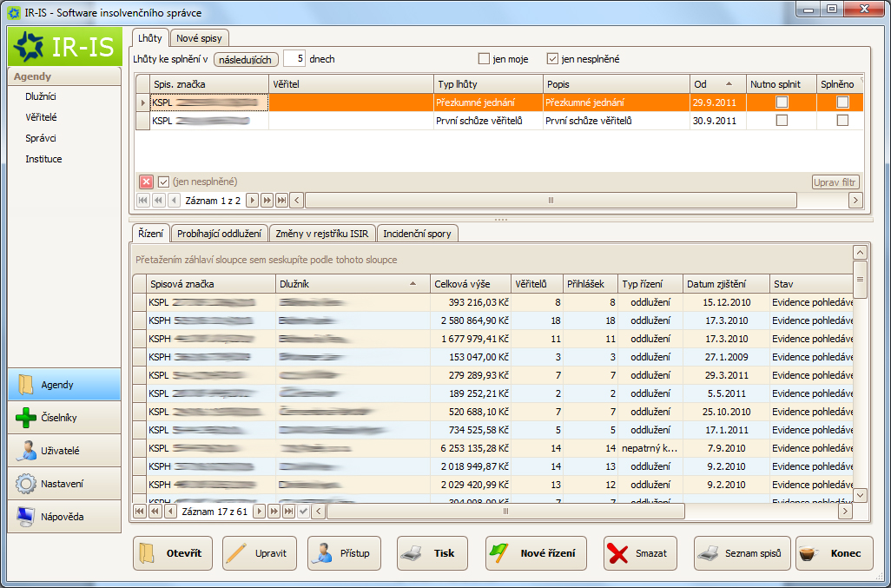Viewport: 891px width, 588px height.
Task: Switch to the Incidenční spory tab
Action: click(x=417, y=234)
